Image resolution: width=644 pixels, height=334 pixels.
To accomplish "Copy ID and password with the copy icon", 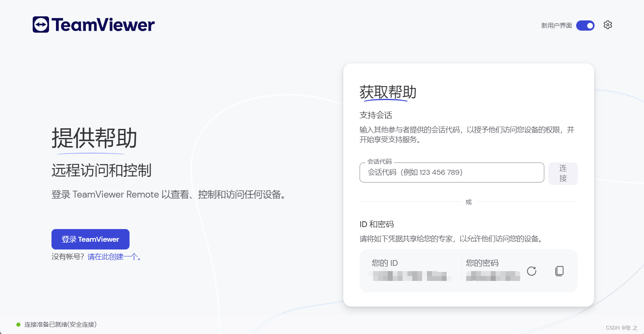I will (559, 271).
